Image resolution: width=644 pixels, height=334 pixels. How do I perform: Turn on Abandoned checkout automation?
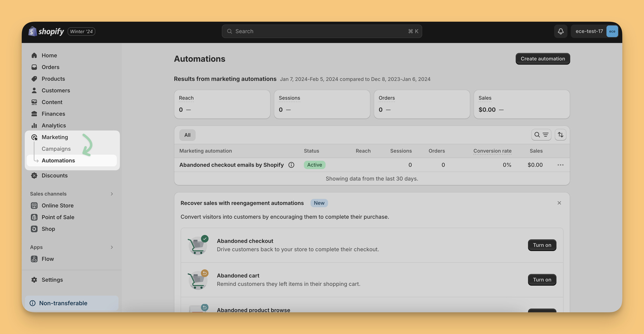tap(542, 245)
